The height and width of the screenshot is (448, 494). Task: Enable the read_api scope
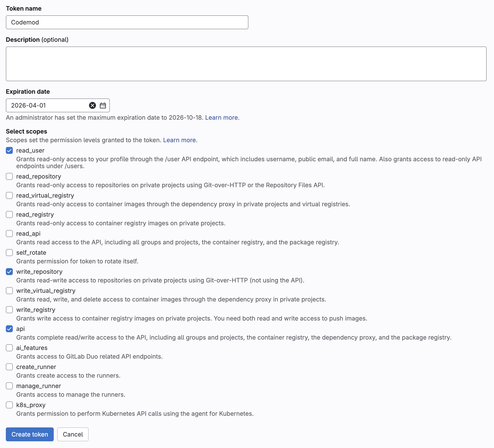coord(9,234)
